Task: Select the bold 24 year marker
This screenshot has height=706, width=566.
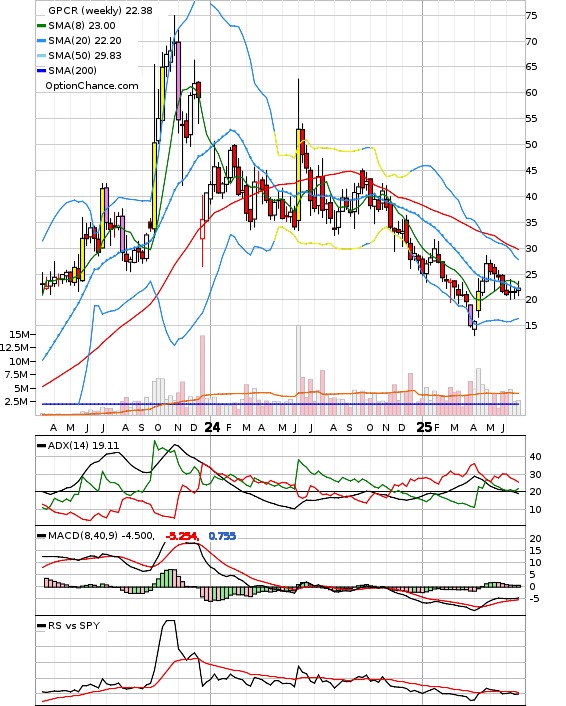Action: point(212,427)
